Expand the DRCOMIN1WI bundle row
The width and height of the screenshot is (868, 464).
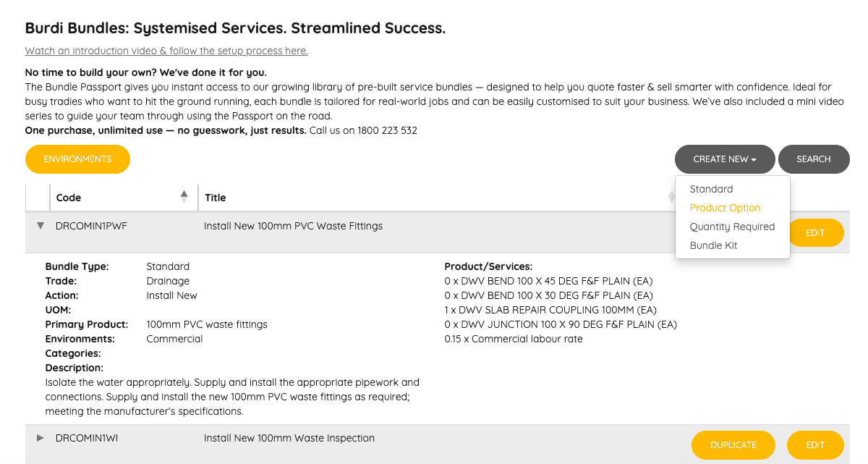pyautogui.click(x=41, y=438)
